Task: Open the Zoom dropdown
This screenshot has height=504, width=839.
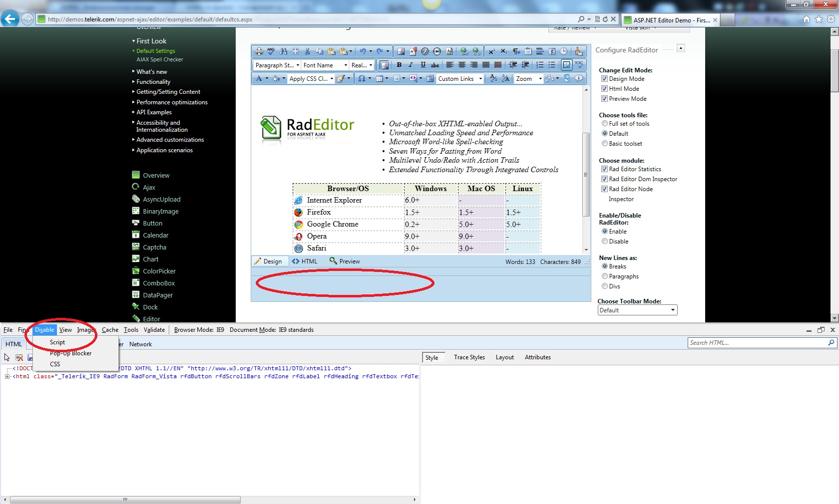Action: click(529, 78)
